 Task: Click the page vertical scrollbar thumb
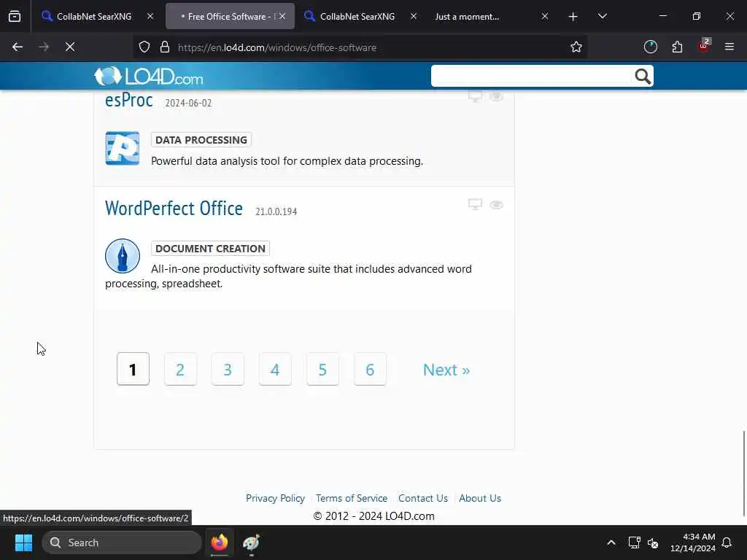click(x=743, y=472)
